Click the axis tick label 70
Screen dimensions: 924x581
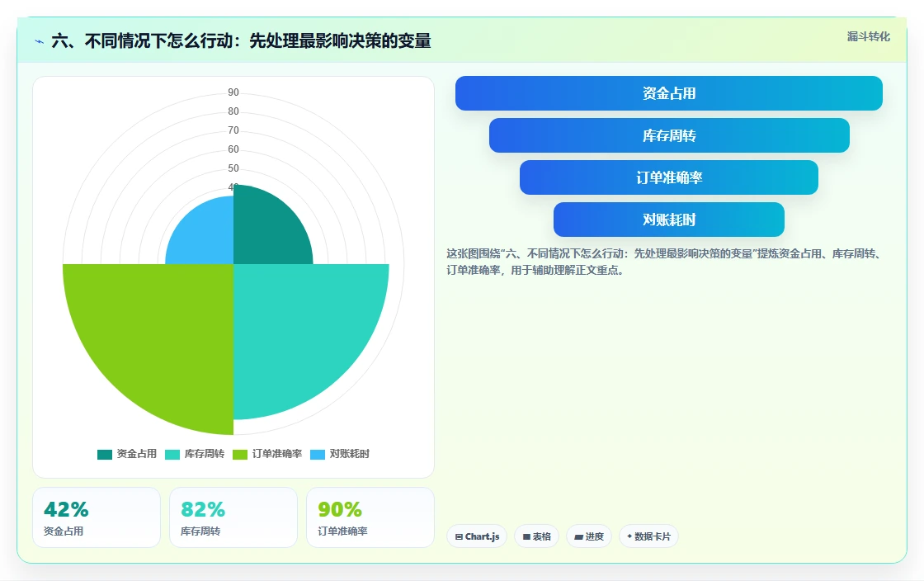[x=233, y=130]
